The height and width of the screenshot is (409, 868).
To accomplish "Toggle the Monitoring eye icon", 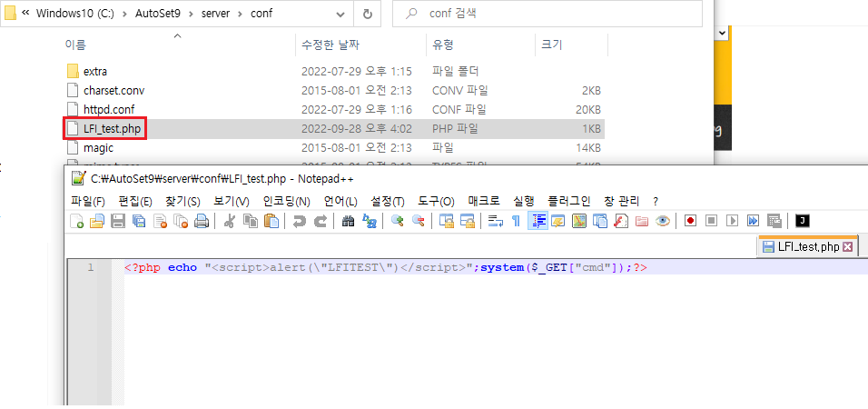I will 662,221.
